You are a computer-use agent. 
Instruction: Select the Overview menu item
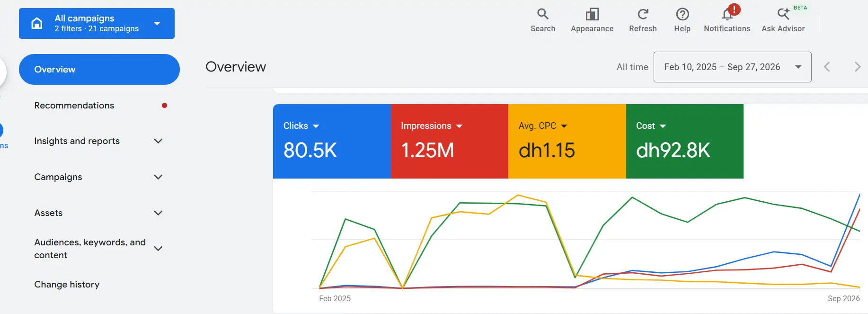coord(99,69)
